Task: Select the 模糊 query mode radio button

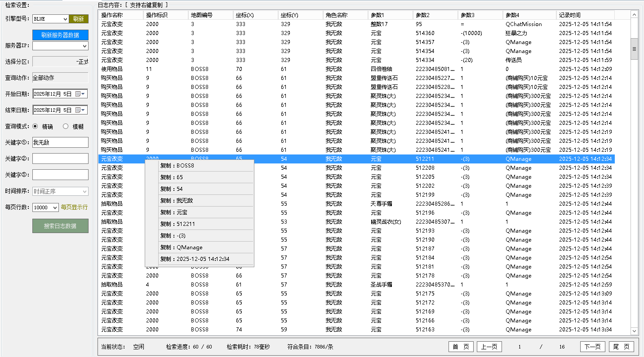Action: (66, 127)
